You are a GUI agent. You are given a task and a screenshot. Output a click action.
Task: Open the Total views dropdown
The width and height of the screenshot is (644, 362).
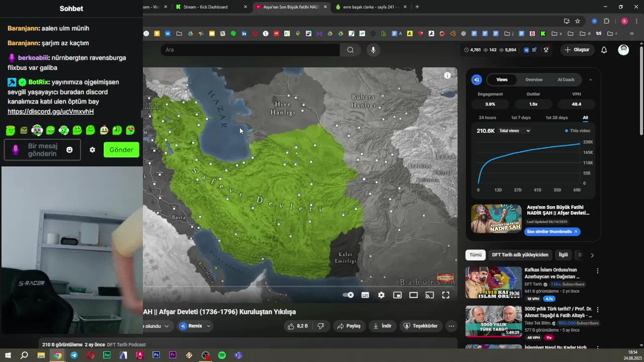[x=515, y=131]
